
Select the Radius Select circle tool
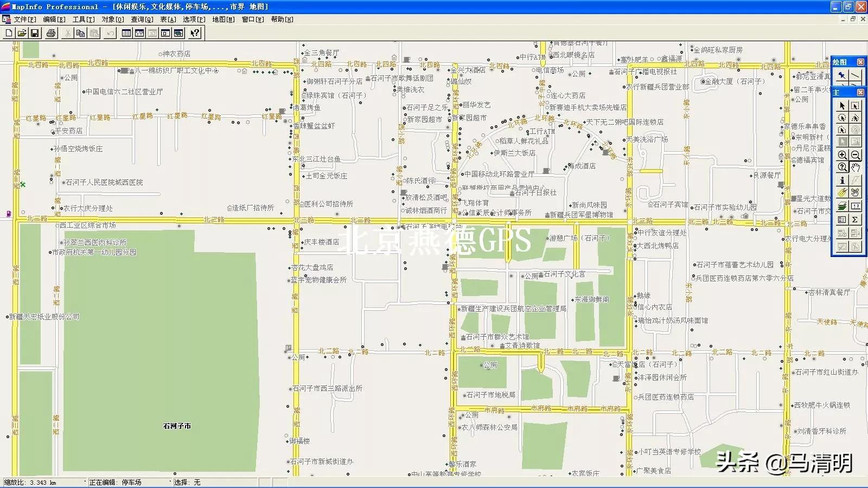842,118
